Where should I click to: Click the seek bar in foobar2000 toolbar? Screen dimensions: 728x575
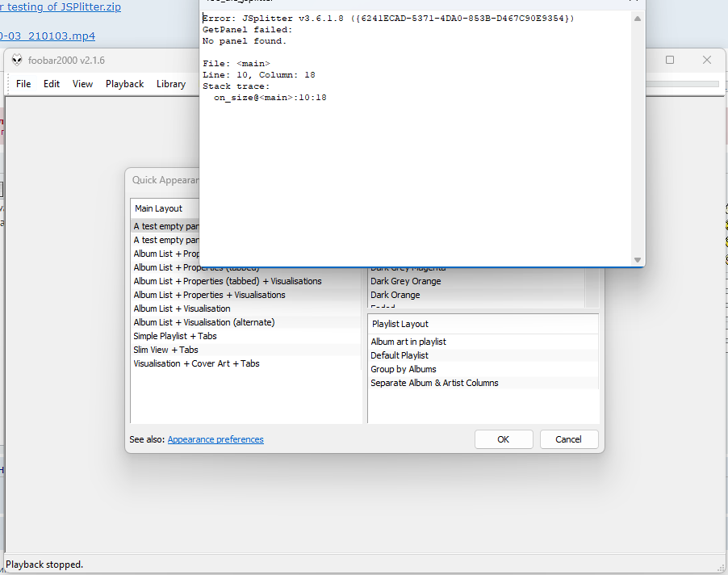[682, 84]
